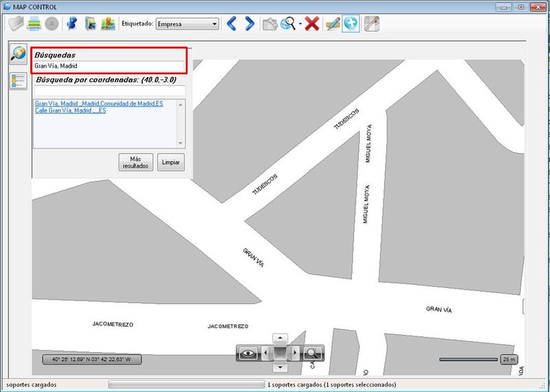This screenshot has height=392, width=550.
Task: Click the pencil edit toolbar icon
Action: pyautogui.click(x=333, y=24)
